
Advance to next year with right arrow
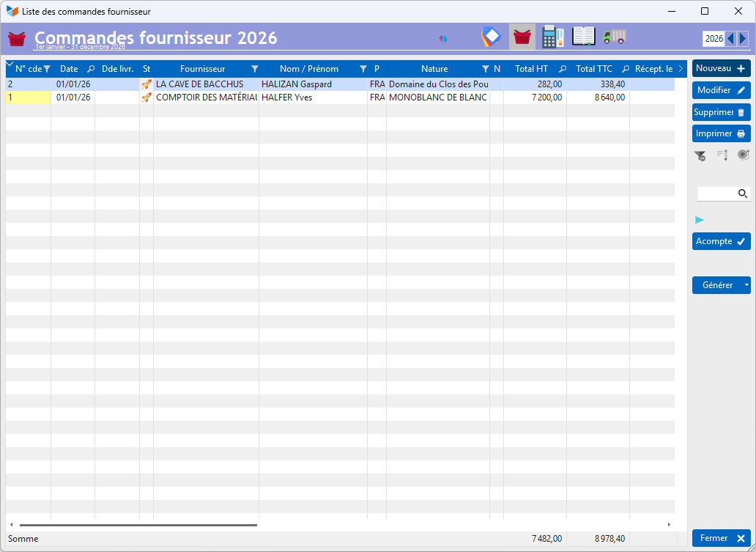click(743, 39)
